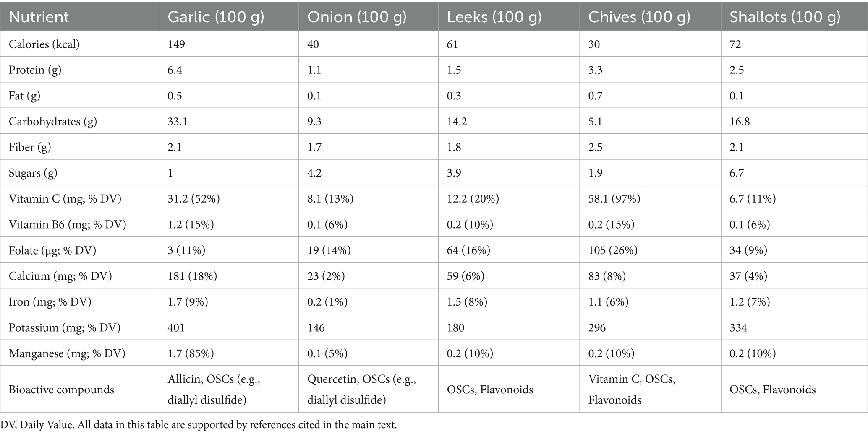Select the Bioactive compounds row label
The height and width of the screenshot is (434, 868).
(x=61, y=390)
